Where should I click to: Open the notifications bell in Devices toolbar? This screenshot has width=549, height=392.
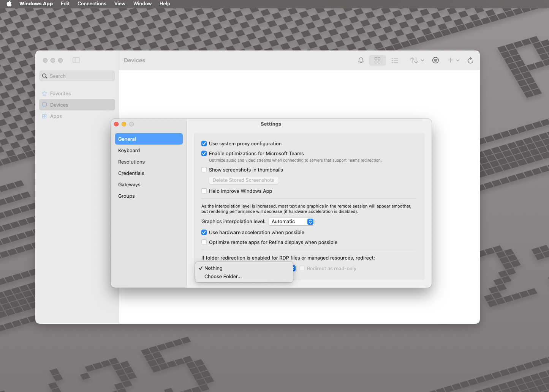[361, 60]
